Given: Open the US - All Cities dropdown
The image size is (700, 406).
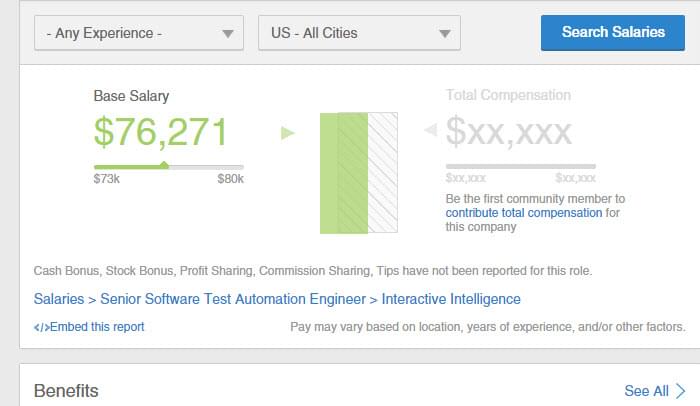Looking at the screenshot, I should click(359, 33).
